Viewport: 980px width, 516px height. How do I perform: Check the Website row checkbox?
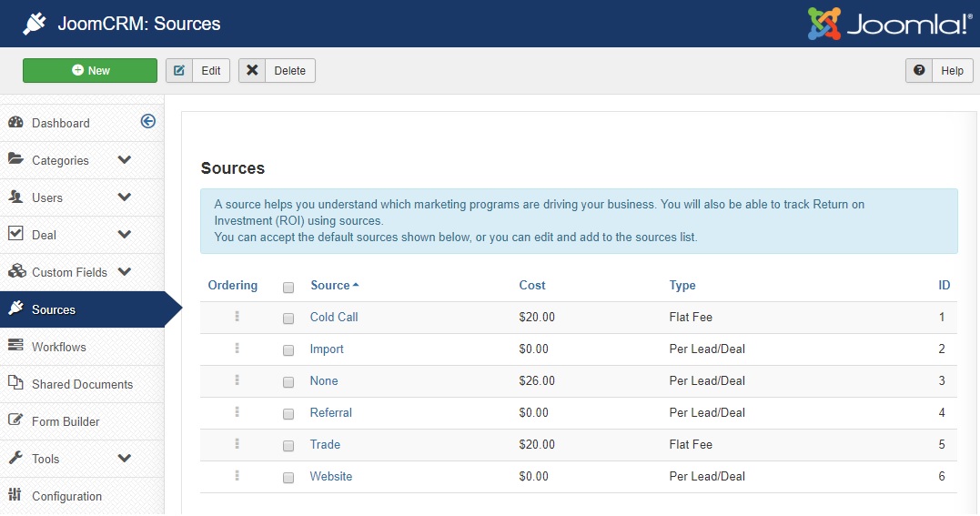[x=288, y=478]
